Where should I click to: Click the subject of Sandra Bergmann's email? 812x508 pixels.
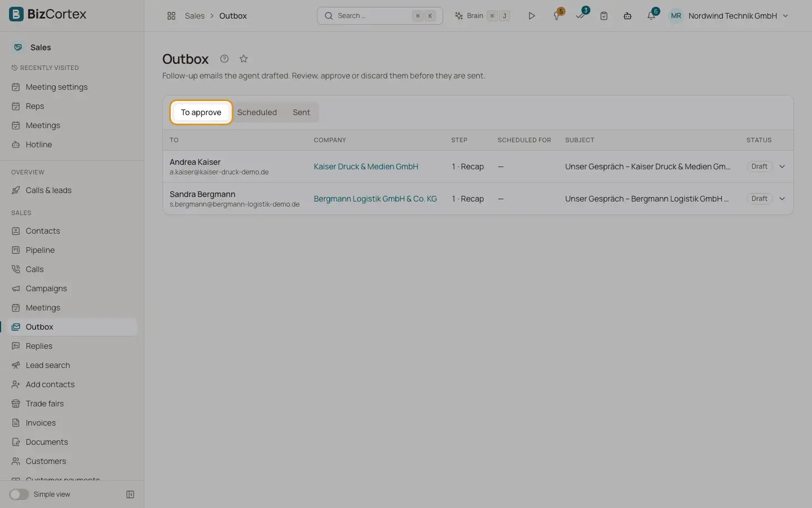[x=647, y=199]
